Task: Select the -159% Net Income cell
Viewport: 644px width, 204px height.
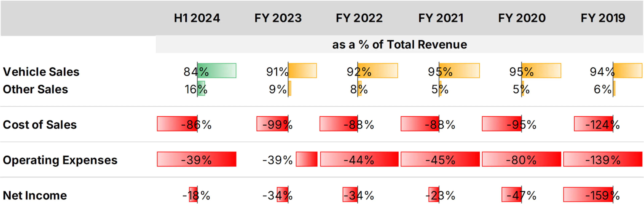Action: [x=603, y=195]
